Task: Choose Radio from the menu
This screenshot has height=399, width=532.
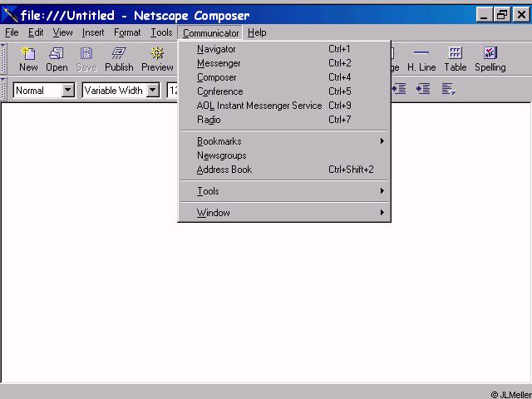Action: point(284,120)
